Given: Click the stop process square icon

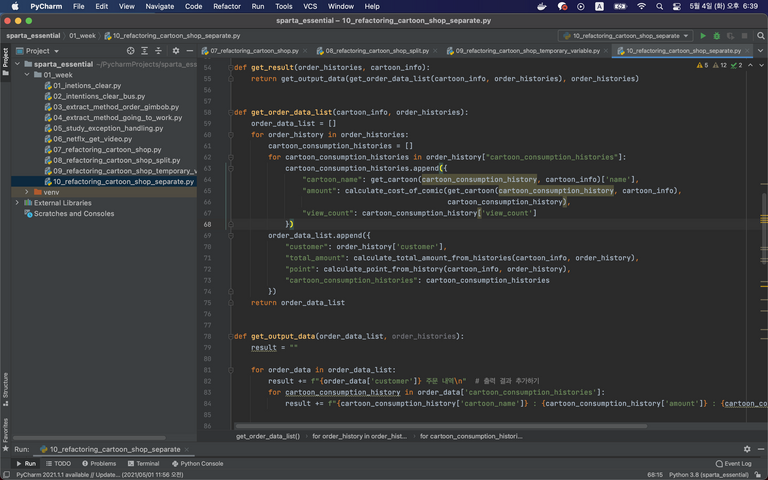Looking at the screenshot, I should pos(744,36).
